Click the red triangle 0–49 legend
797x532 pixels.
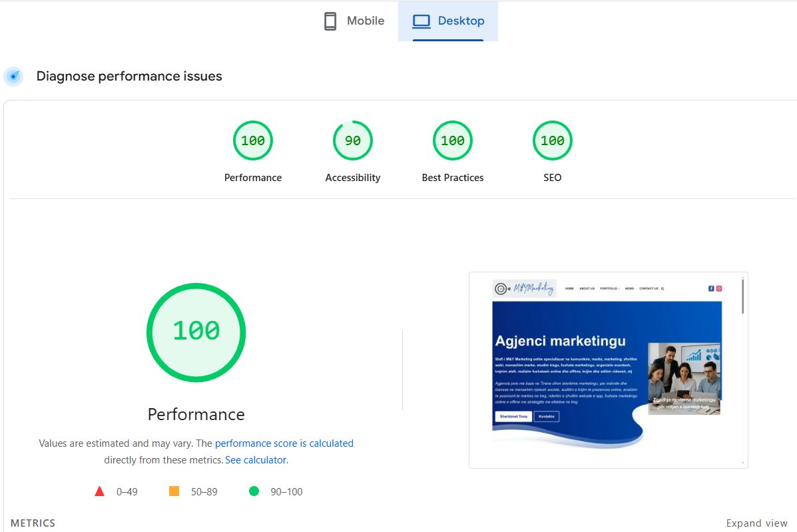tap(100, 492)
